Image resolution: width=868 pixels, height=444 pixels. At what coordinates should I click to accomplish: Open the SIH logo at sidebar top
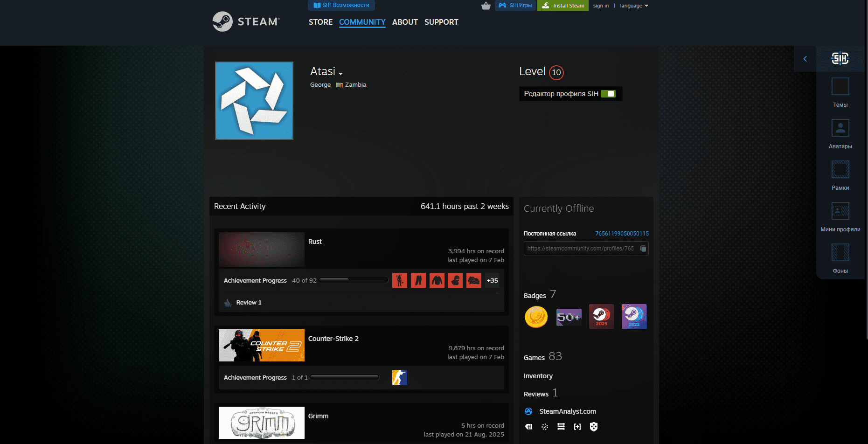click(840, 59)
